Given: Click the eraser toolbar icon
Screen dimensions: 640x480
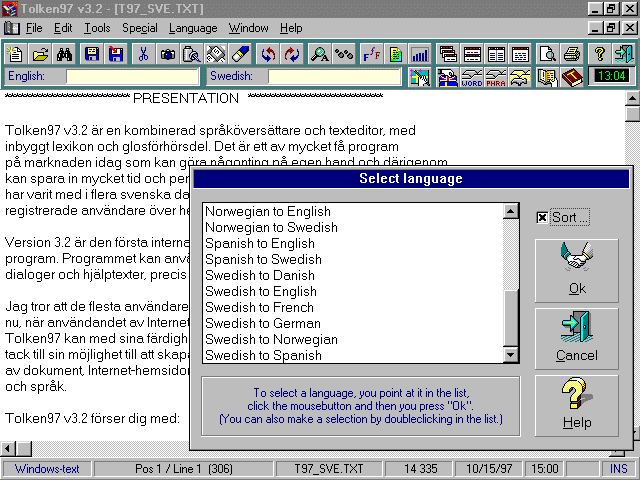Looking at the screenshot, I should pos(240,53).
